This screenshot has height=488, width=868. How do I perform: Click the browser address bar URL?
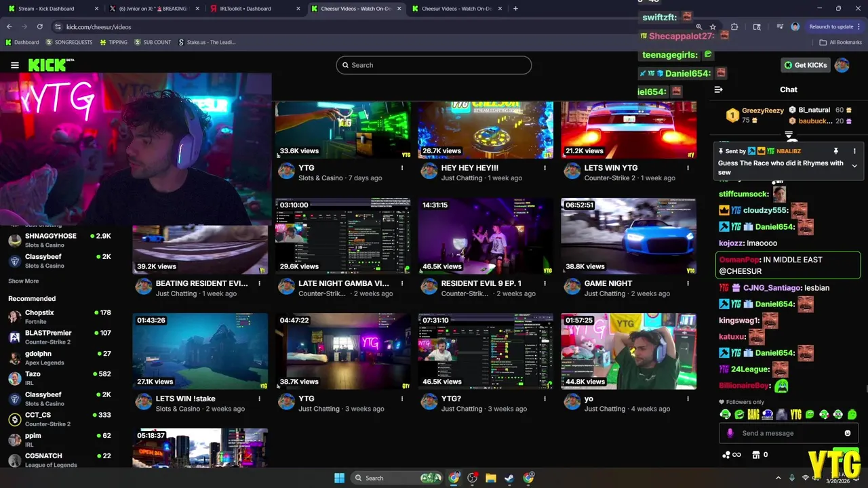[x=99, y=26]
